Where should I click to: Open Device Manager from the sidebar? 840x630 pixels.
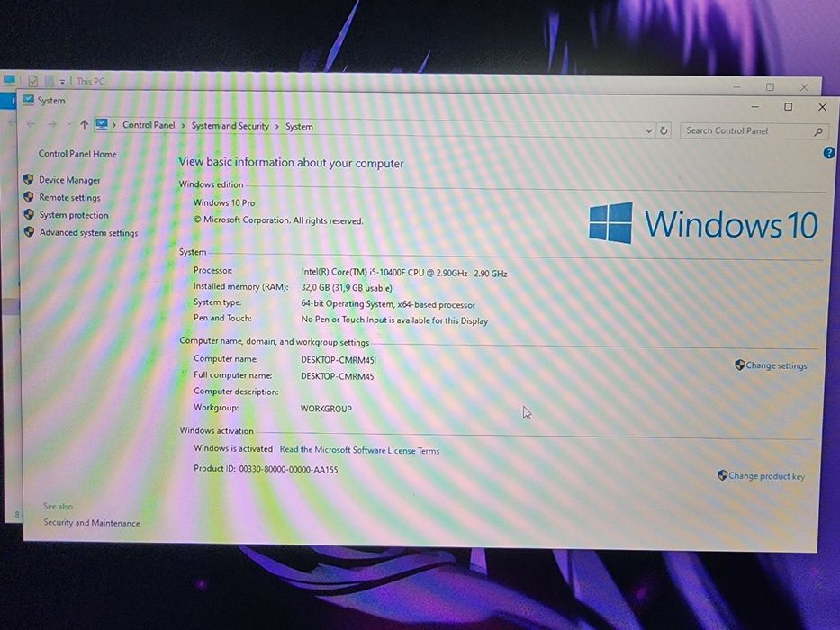69,180
